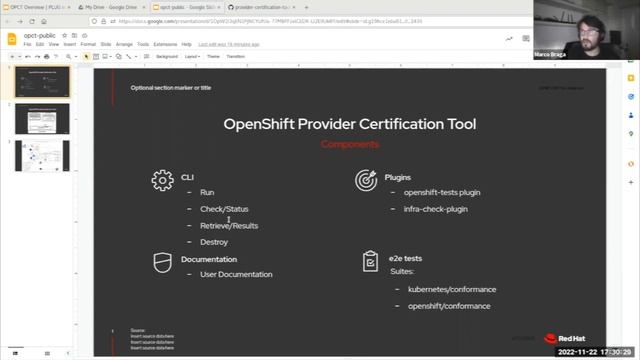Click the slide title OpenShift Provider Certification Tool
The image size is (640, 360).
click(x=350, y=124)
